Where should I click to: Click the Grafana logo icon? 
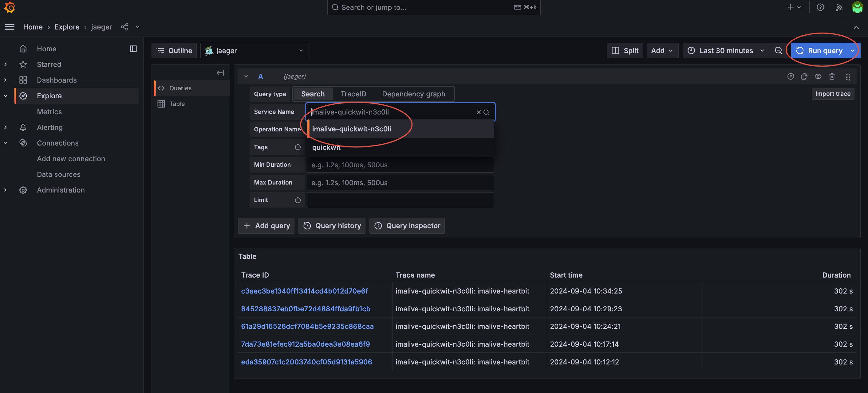(x=10, y=7)
